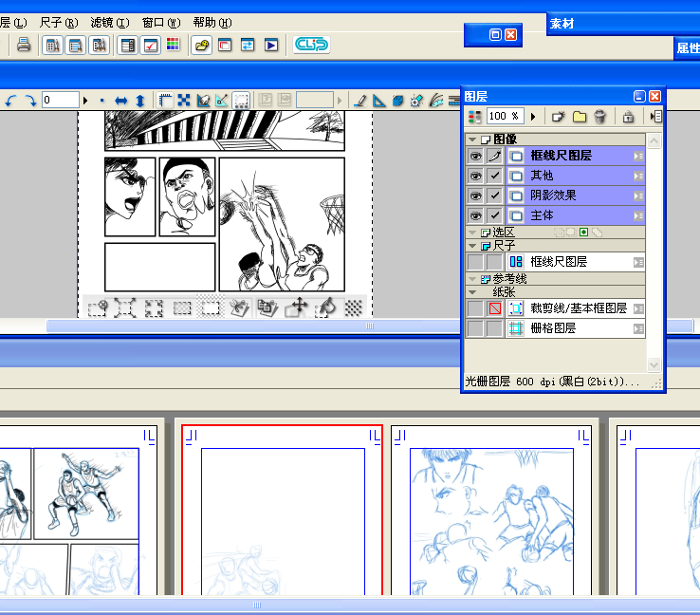Select the 素材 panel title tab
Image resolution: width=700 pixels, height=615 pixels.
tap(562, 24)
